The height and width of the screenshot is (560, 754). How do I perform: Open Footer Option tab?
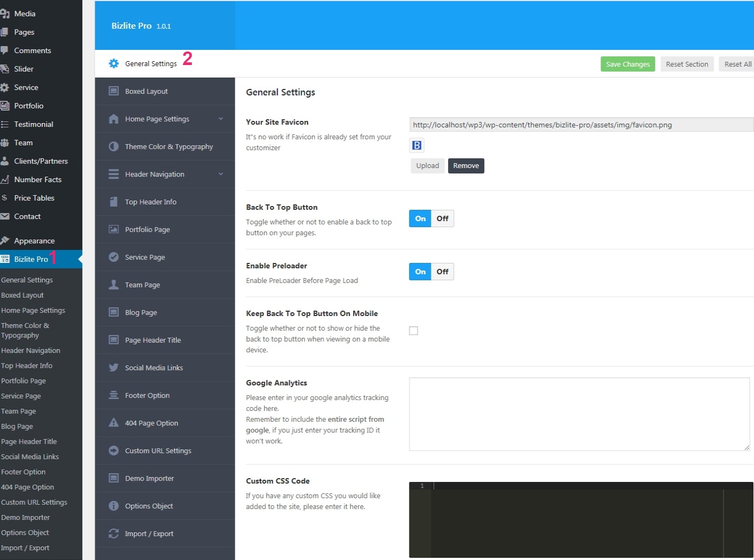coord(165,395)
